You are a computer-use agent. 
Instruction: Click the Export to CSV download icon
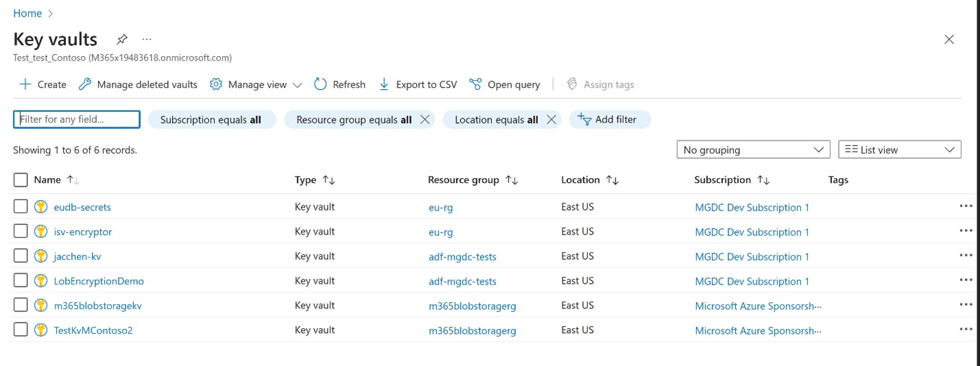coord(384,84)
